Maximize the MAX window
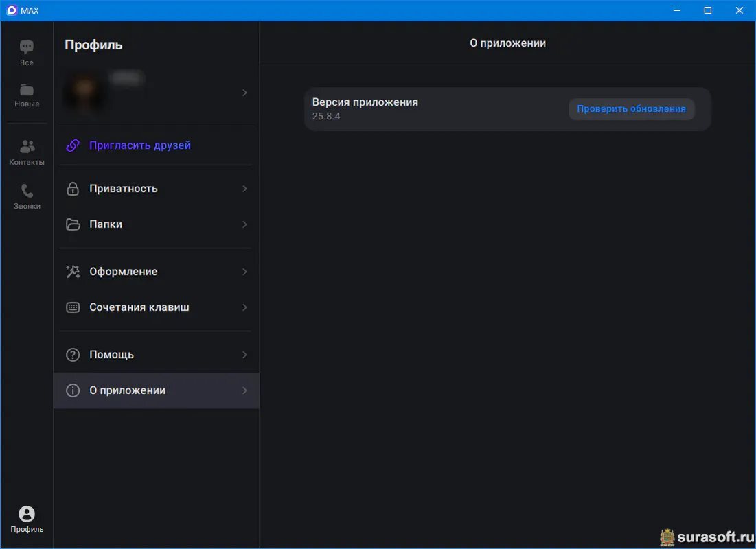The image size is (756, 549). click(x=708, y=10)
